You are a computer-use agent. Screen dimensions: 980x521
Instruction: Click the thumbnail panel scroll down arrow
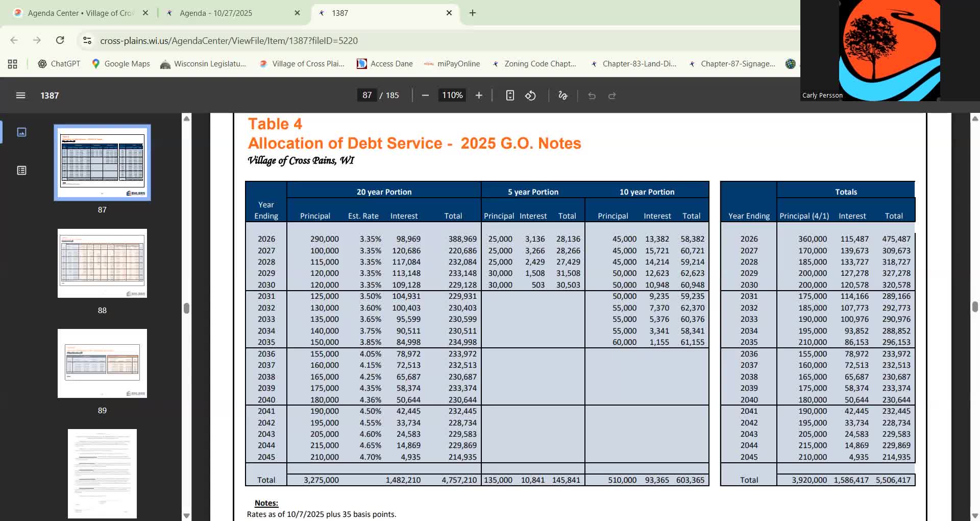pos(186,515)
